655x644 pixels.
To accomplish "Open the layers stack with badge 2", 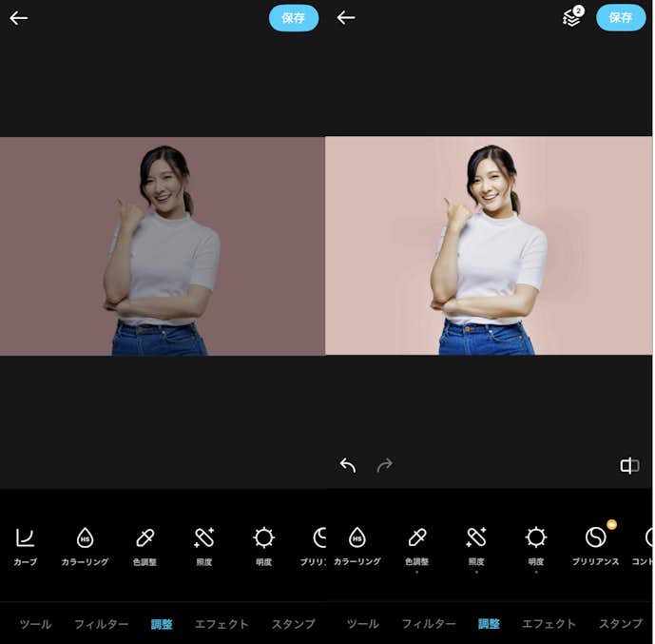I will click(x=571, y=17).
